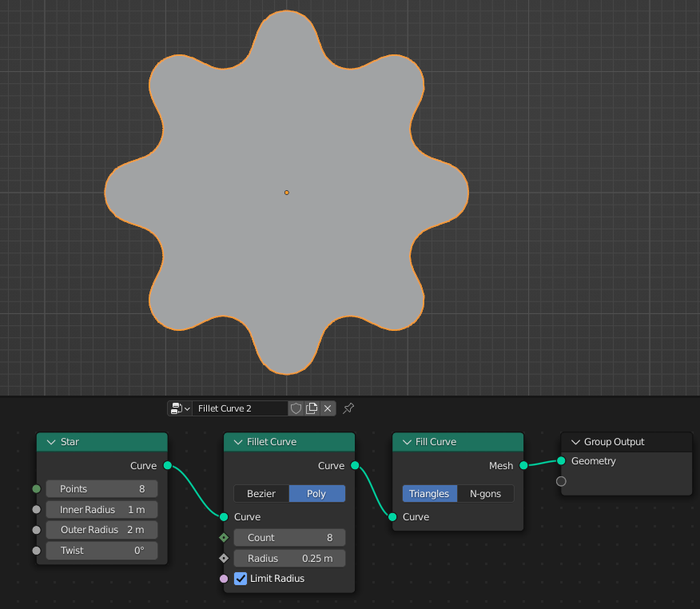This screenshot has height=609, width=700.
Task: Disable the Limit Radius checkbox
Action: click(241, 578)
